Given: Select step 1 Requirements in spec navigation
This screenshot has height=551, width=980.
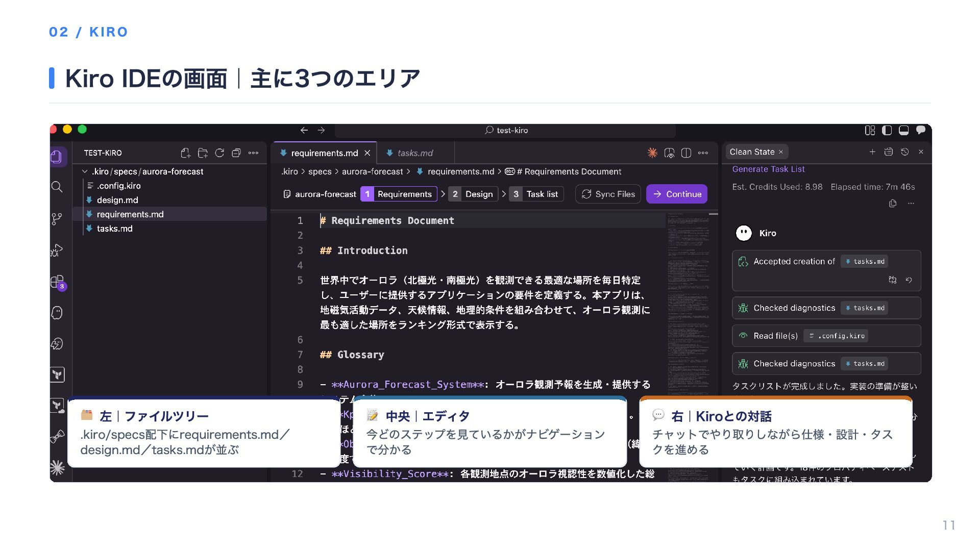Looking at the screenshot, I should coord(398,194).
